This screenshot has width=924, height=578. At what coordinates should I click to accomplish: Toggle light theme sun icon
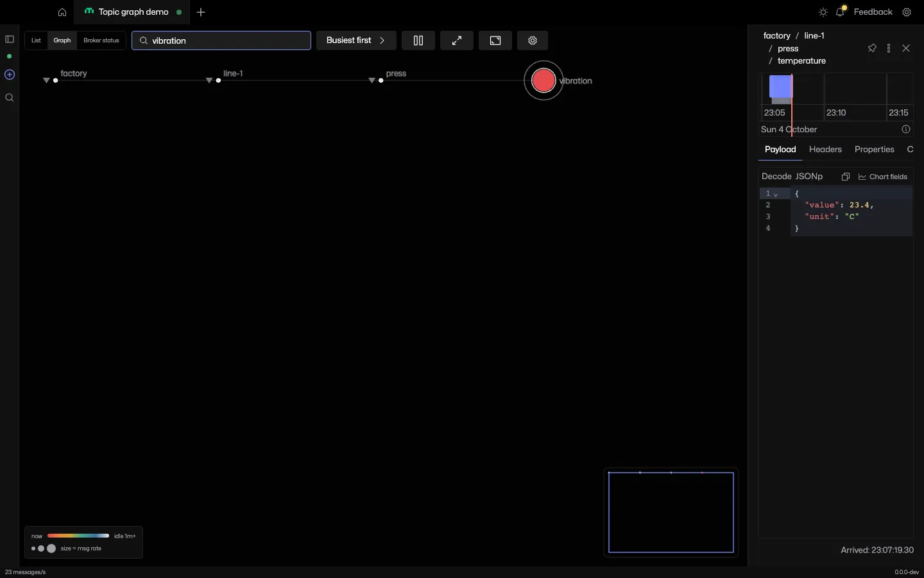823,12
